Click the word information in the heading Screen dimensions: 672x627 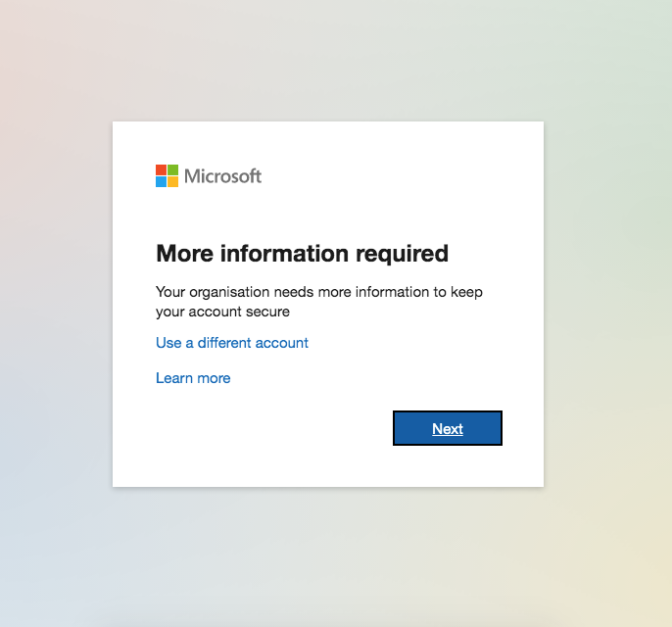coord(284,254)
